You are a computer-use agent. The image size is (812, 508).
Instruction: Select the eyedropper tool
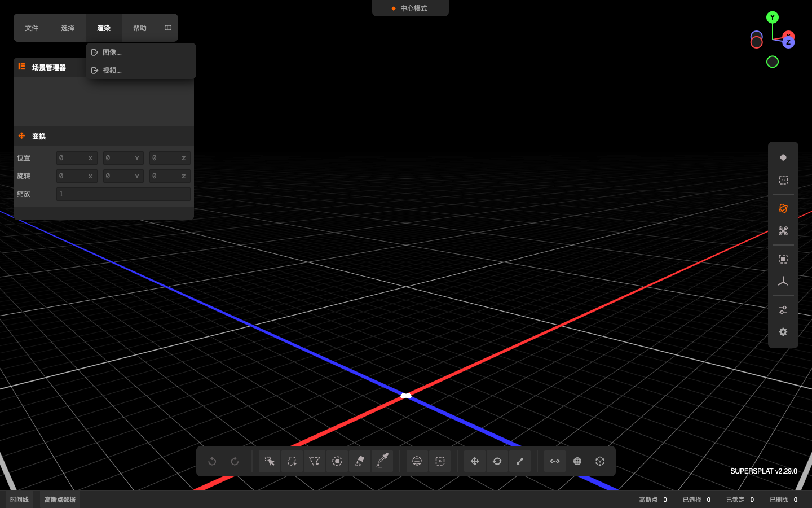[382, 461]
